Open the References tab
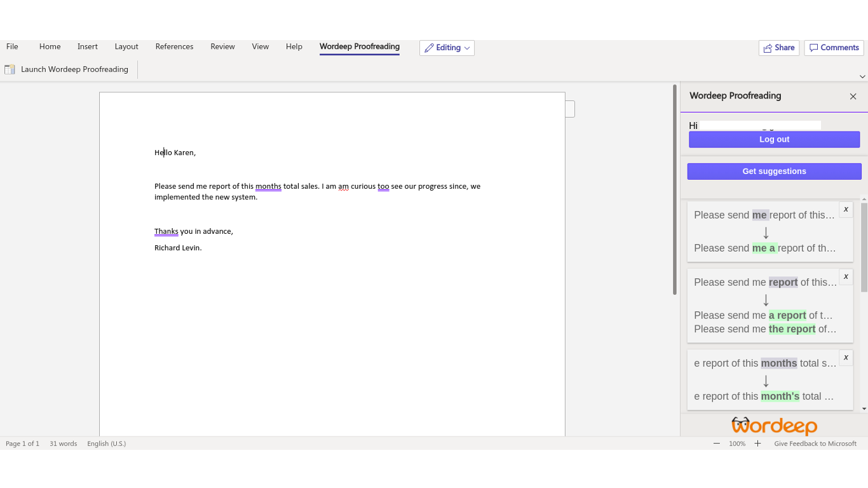The width and height of the screenshot is (868, 488). click(174, 46)
